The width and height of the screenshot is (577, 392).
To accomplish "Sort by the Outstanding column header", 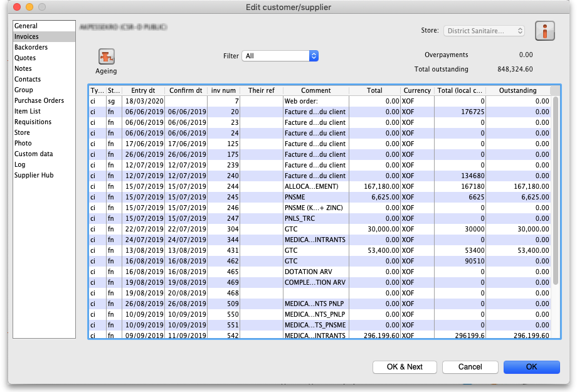I will point(517,90).
